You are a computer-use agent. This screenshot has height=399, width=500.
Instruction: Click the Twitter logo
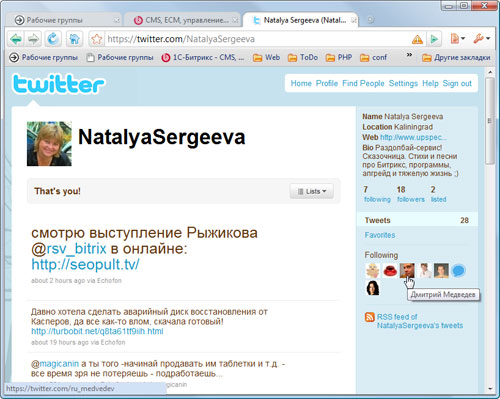(59, 84)
